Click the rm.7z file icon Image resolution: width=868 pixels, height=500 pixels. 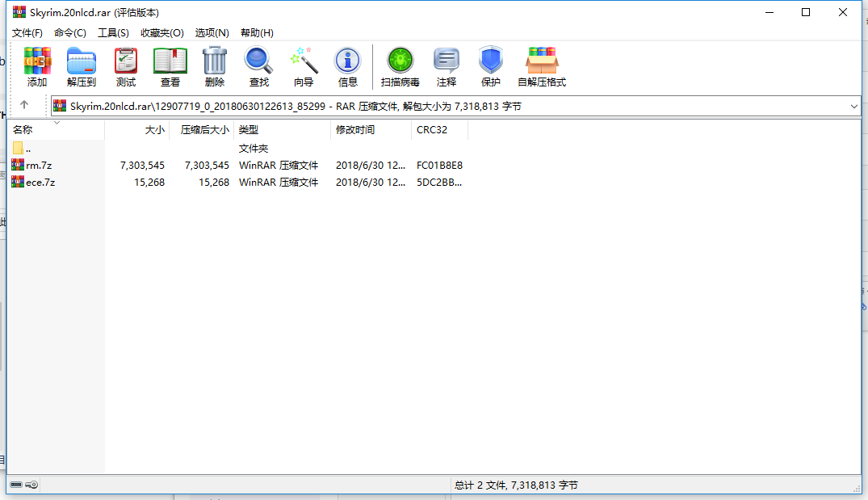pyautogui.click(x=18, y=165)
